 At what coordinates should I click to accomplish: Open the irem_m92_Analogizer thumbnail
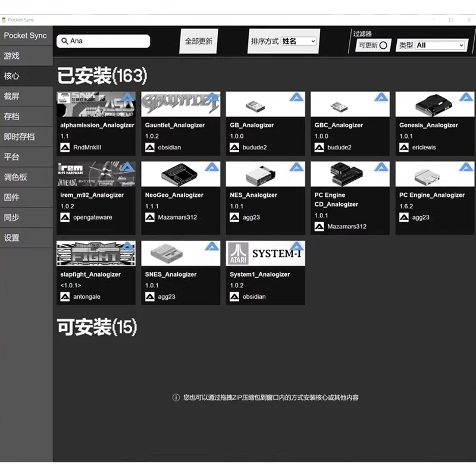[x=96, y=174]
